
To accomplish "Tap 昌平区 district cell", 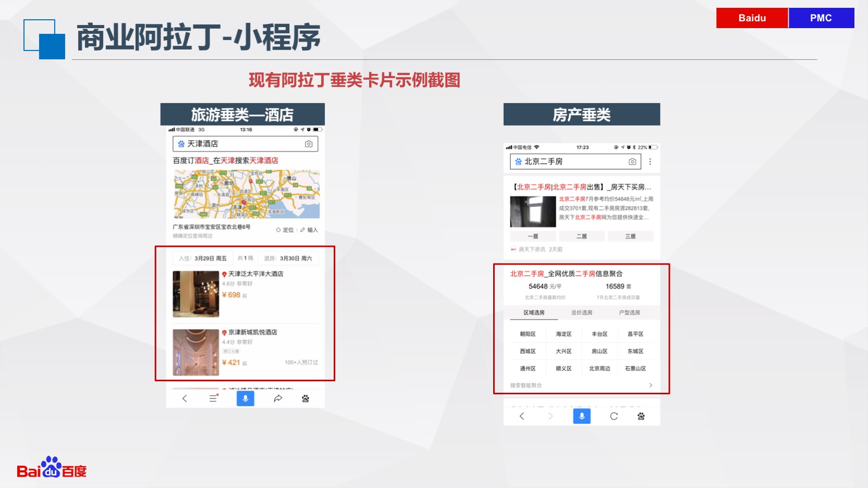I will [635, 334].
